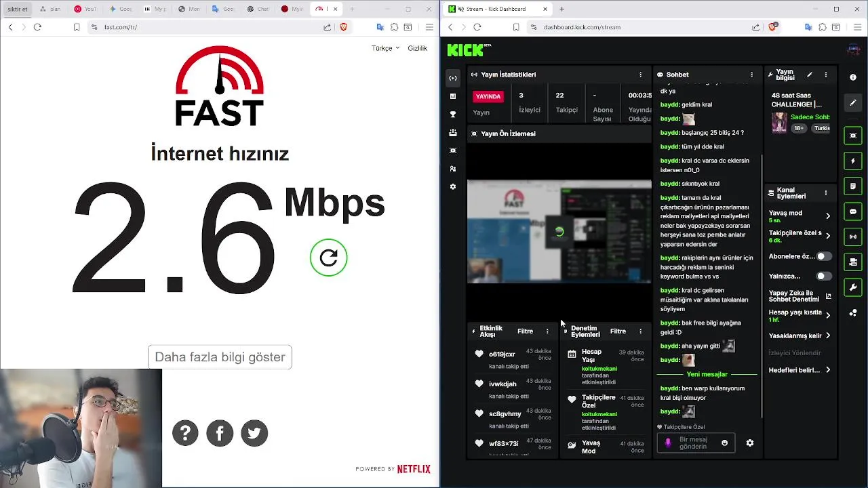
Task: Share on Twitter from the Fast.com page
Action: click(254, 433)
